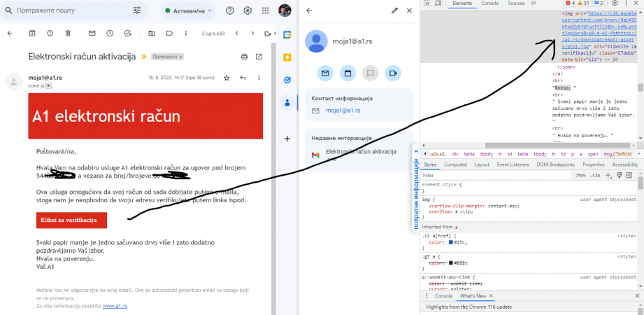Viewport: 644px width, 315px height.
Task: Toggle DevTools inspect element tool
Action: (x=427, y=3)
